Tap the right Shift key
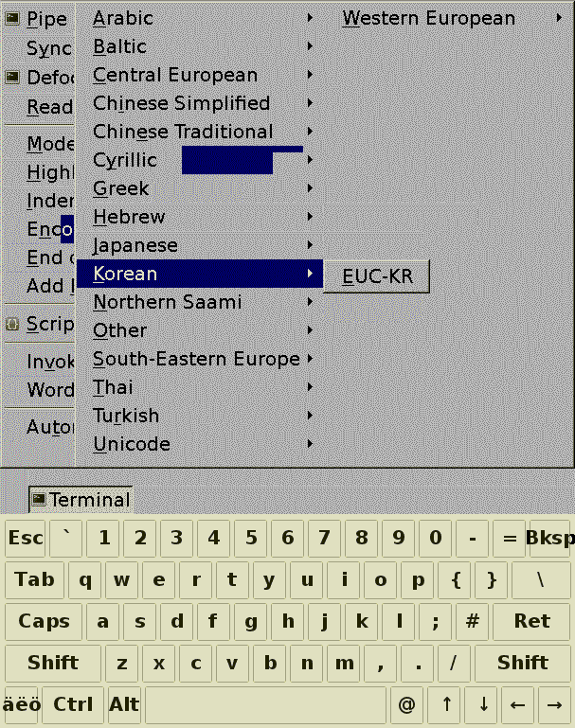The width and height of the screenshot is (575, 728). pyautogui.click(x=523, y=663)
